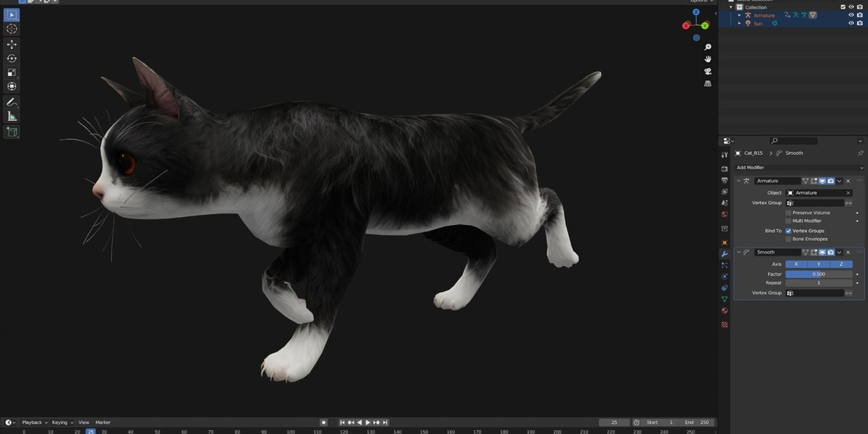The image size is (868, 434).
Task: Activate the Move tool
Action: click(x=12, y=44)
